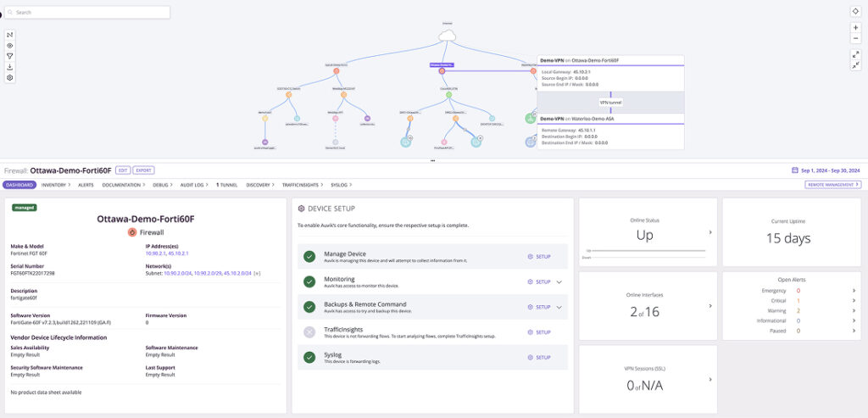Screen dimensions: 868x418
Task: Open Informational alerts row arrow
Action: click(x=854, y=320)
